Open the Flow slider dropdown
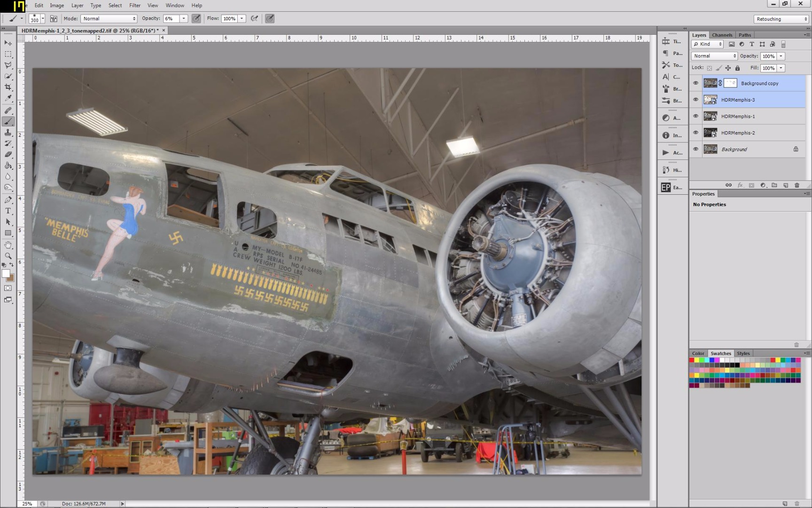Image resolution: width=812 pixels, height=508 pixels. pyautogui.click(x=242, y=19)
